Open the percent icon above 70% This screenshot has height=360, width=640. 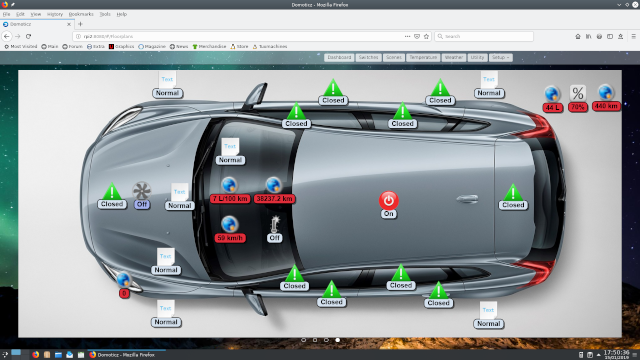[x=578, y=93]
